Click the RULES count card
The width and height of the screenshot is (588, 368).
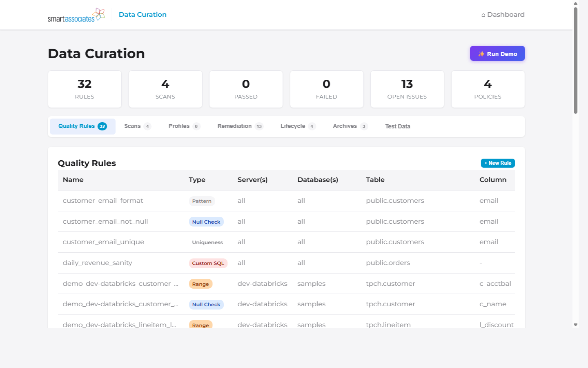(x=84, y=89)
